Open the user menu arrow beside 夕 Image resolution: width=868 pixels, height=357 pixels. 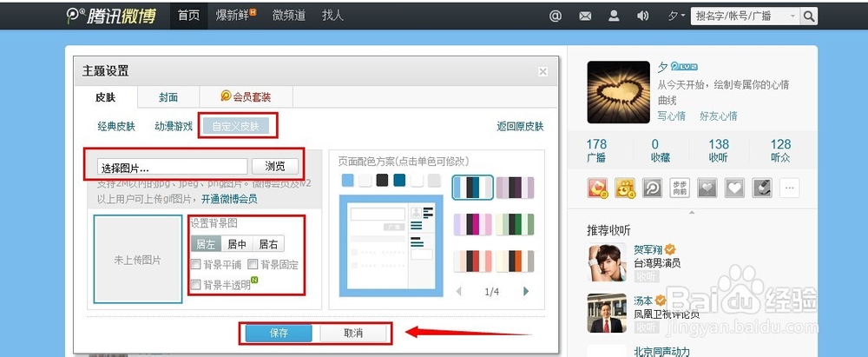pyautogui.click(x=683, y=17)
